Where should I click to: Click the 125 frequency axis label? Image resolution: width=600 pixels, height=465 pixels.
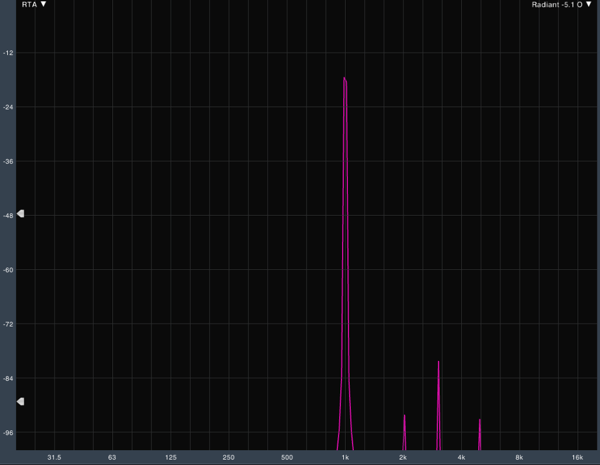(171, 457)
